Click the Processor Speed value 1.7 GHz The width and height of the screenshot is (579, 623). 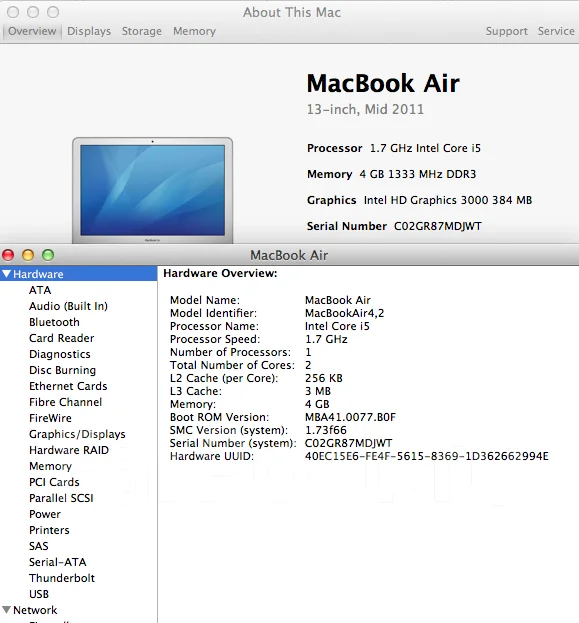tap(326, 339)
